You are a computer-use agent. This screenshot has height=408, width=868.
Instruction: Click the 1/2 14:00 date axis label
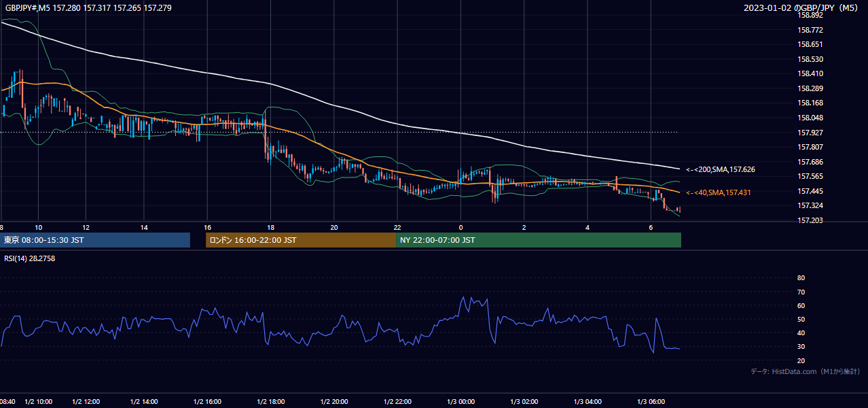point(144,402)
